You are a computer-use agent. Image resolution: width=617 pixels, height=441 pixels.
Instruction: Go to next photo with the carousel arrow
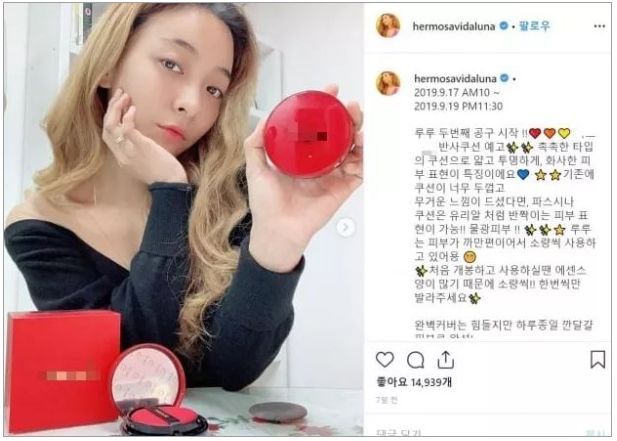tap(345, 227)
